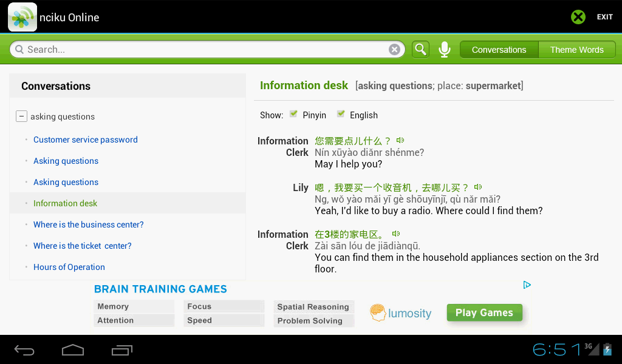Collapse the asking questions conversation group
The width and height of the screenshot is (622, 364).
coord(21,116)
